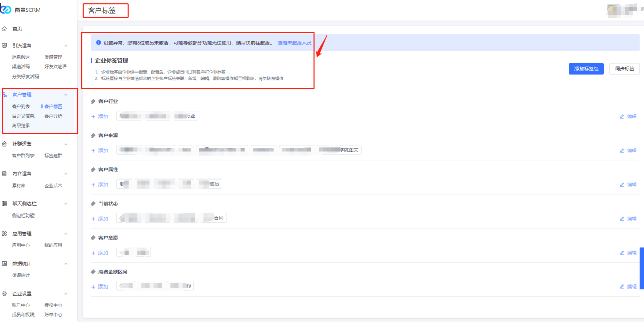Image resolution: width=644 pixels, height=322 pixels.
Task: Click the blue 添加标签组 button
Action: pyautogui.click(x=586, y=69)
